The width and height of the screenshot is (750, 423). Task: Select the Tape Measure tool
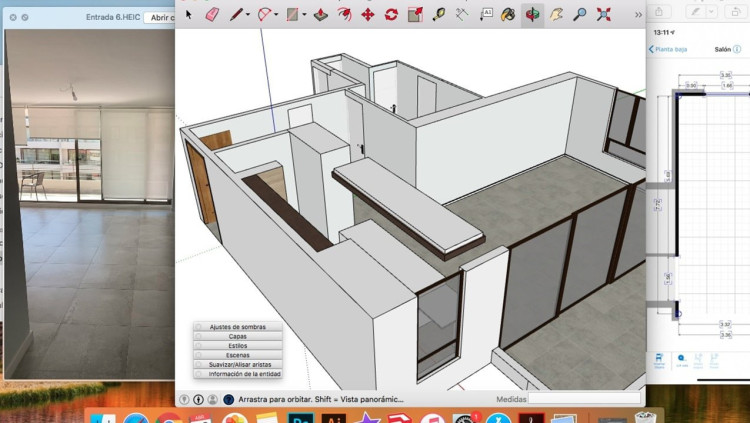click(439, 15)
